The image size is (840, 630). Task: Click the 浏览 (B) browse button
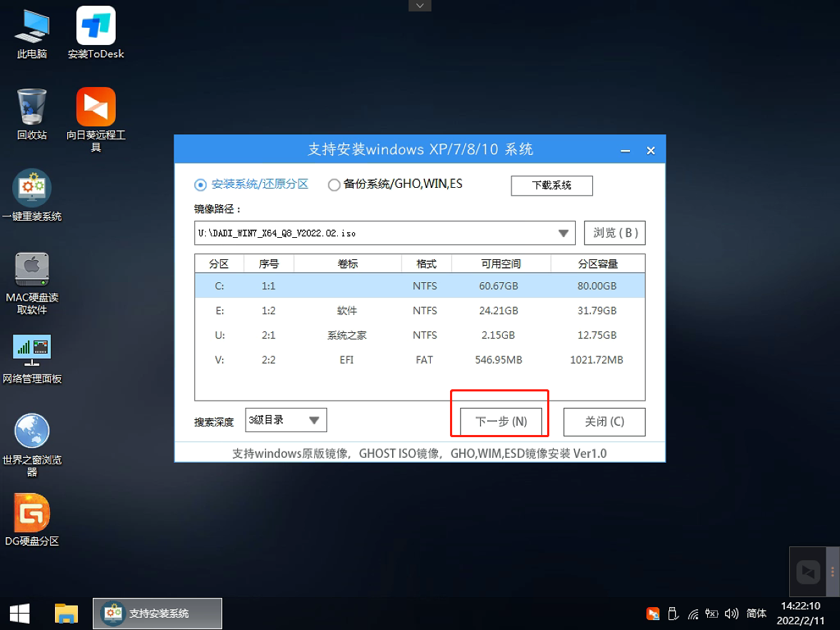[x=614, y=233]
